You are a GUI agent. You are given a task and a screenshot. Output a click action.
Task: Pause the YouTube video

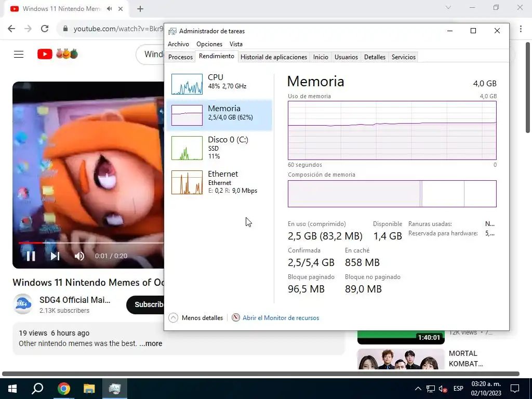tap(31, 256)
